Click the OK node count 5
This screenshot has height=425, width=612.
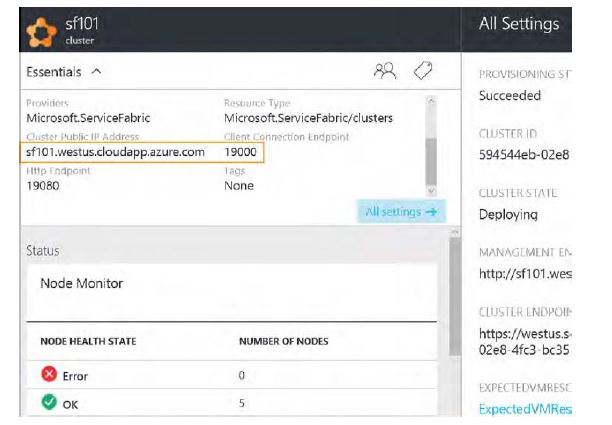(x=242, y=403)
